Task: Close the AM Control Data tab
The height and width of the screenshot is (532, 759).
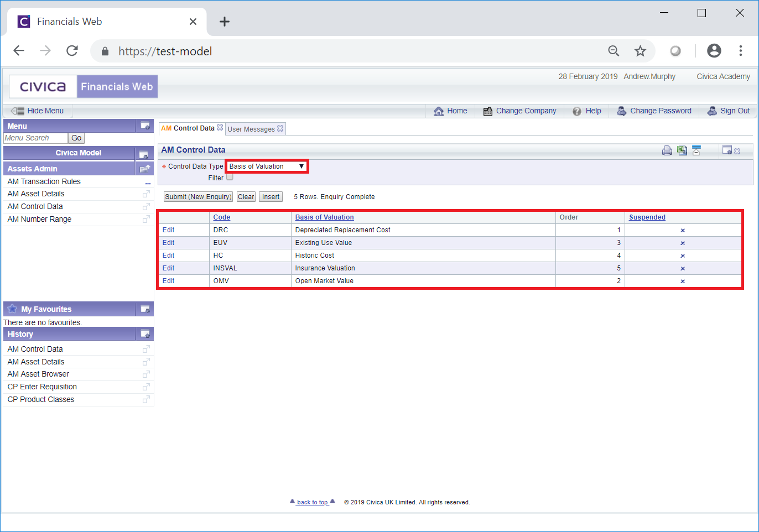Action: 220,127
